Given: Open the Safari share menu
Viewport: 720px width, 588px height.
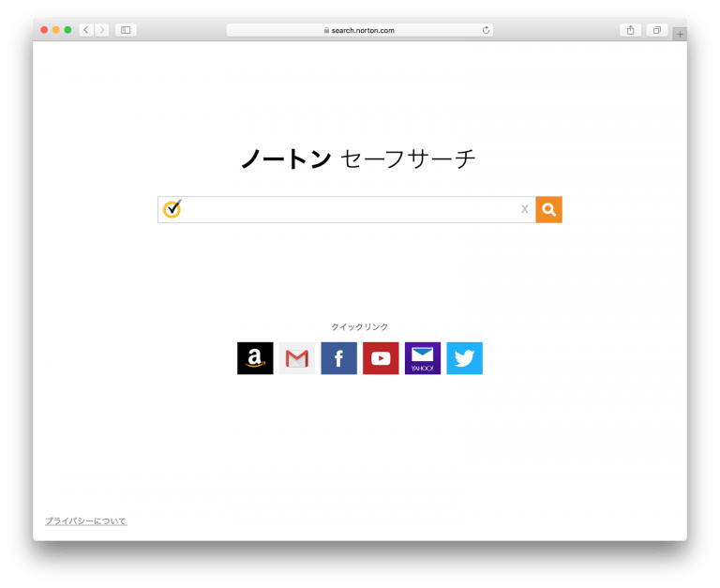Looking at the screenshot, I should click(x=630, y=30).
